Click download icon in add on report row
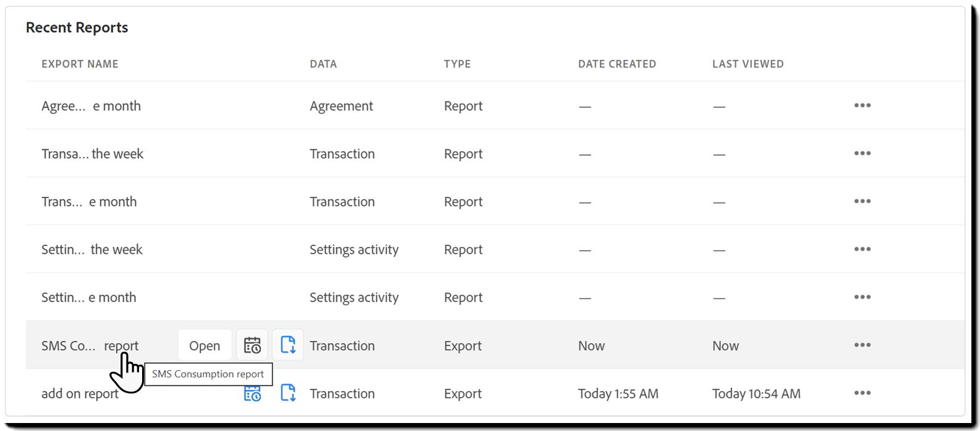The width and height of the screenshot is (980, 431). [288, 393]
